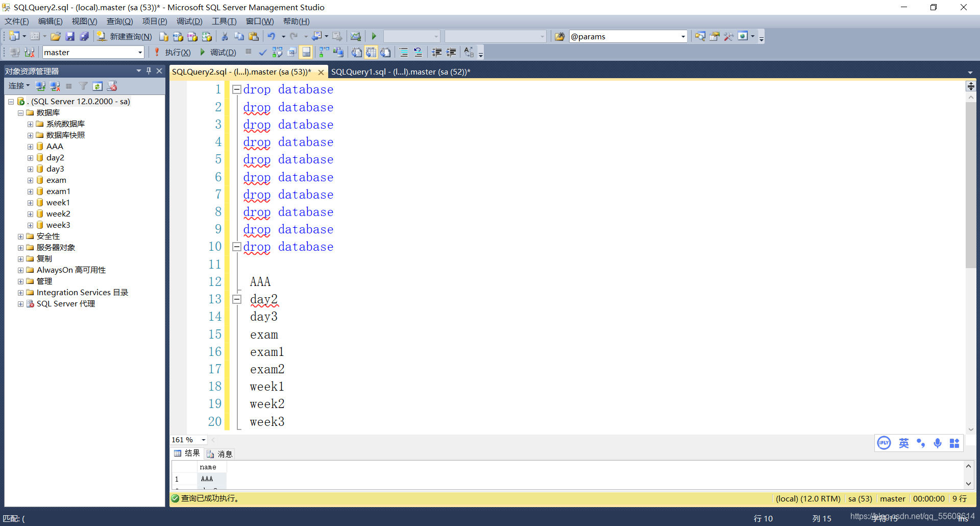Image resolution: width=980 pixels, height=526 pixels.
Task: Open the 连接 connect dropdown
Action: pos(19,86)
